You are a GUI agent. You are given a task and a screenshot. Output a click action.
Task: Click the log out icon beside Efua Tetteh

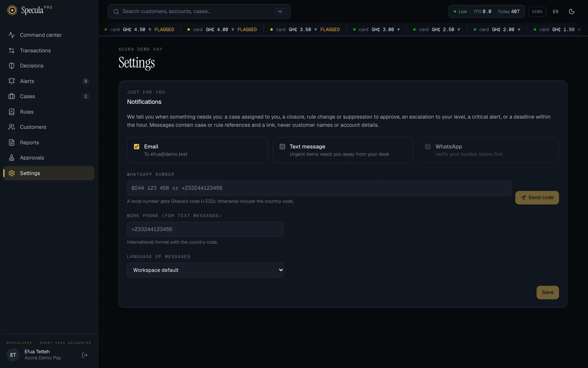85,355
